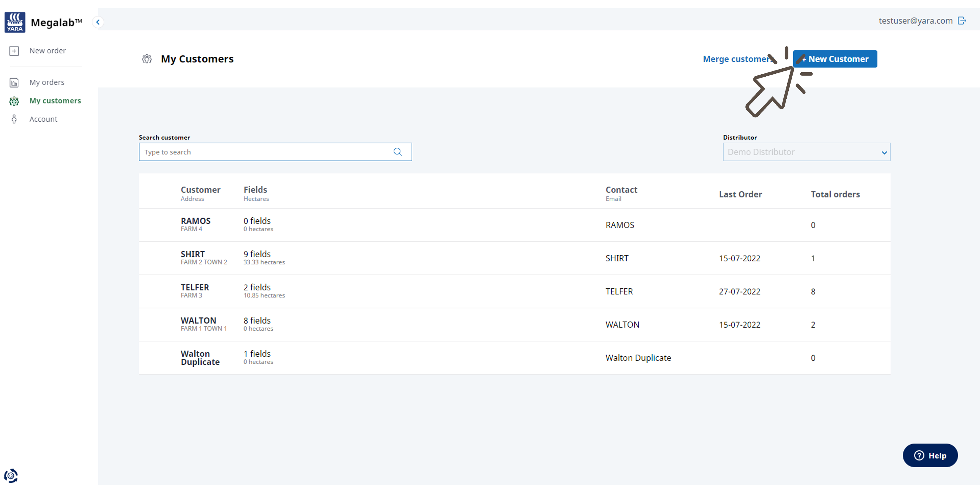Open the Help button
The height and width of the screenshot is (485, 980).
click(x=930, y=455)
